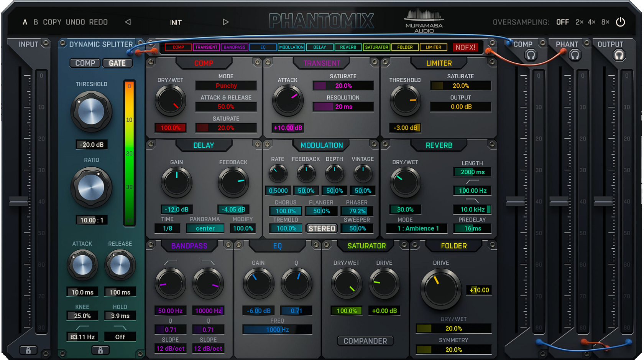Select LIMITER chip in the effects chain

(433, 47)
